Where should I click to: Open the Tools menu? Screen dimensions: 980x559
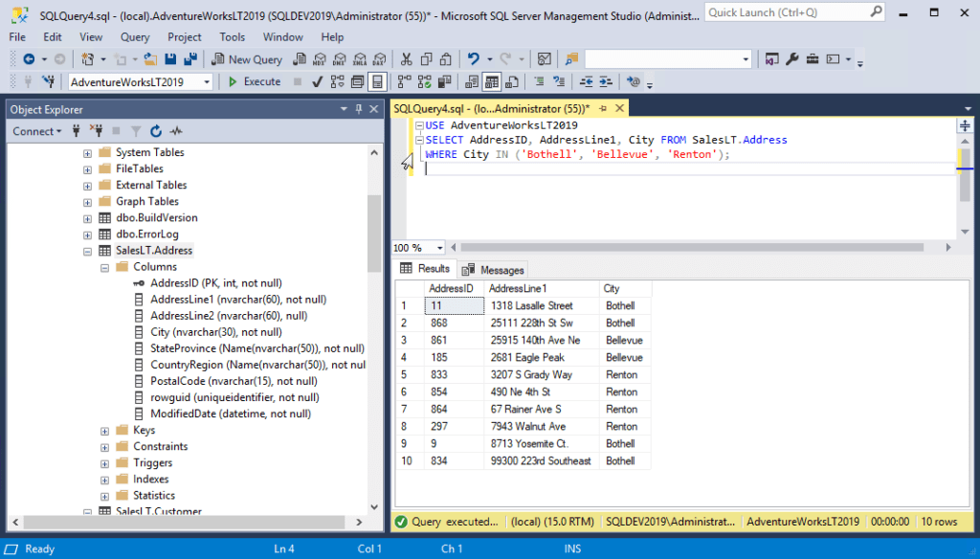tap(232, 37)
